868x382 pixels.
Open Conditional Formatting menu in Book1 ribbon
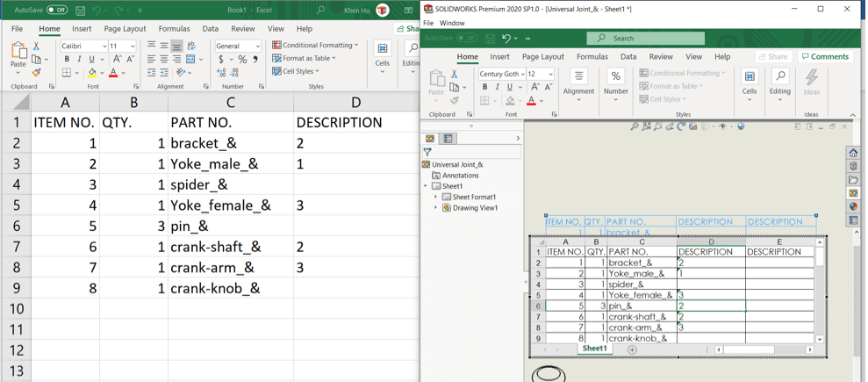pos(315,45)
